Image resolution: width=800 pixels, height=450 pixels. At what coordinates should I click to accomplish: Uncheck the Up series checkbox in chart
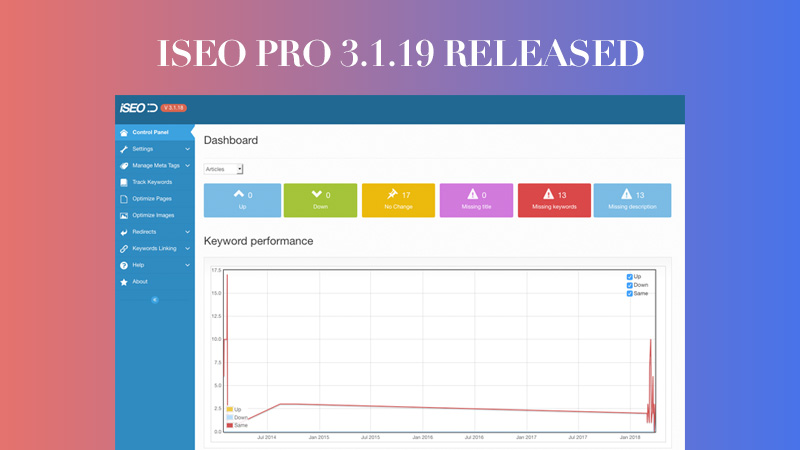tap(629, 277)
